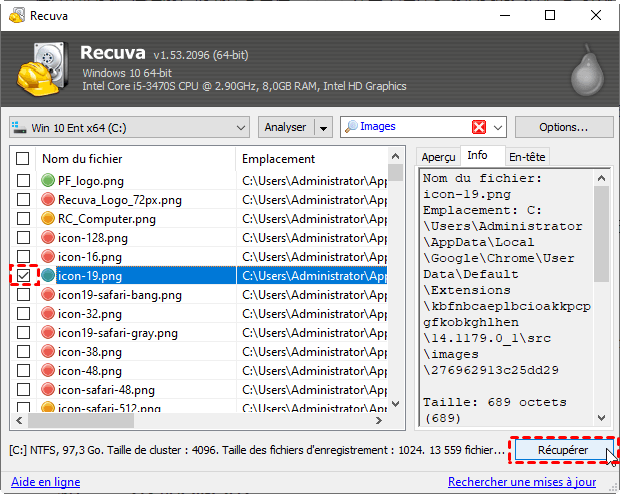Screen dimensions: 620x494
Task: Sort by Emplacement column header
Action: click(312, 159)
